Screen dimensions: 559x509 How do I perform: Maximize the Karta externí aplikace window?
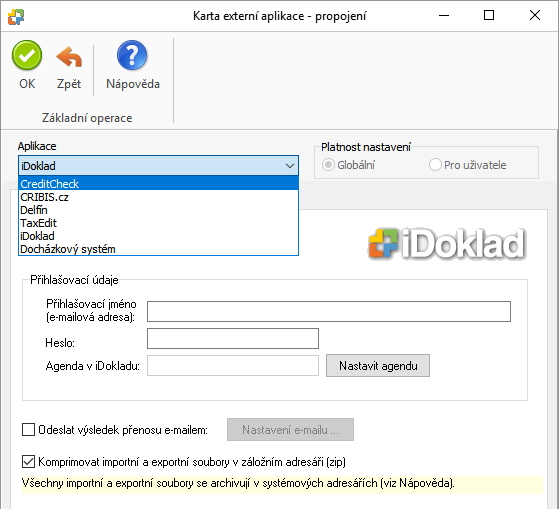click(x=489, y=16)
